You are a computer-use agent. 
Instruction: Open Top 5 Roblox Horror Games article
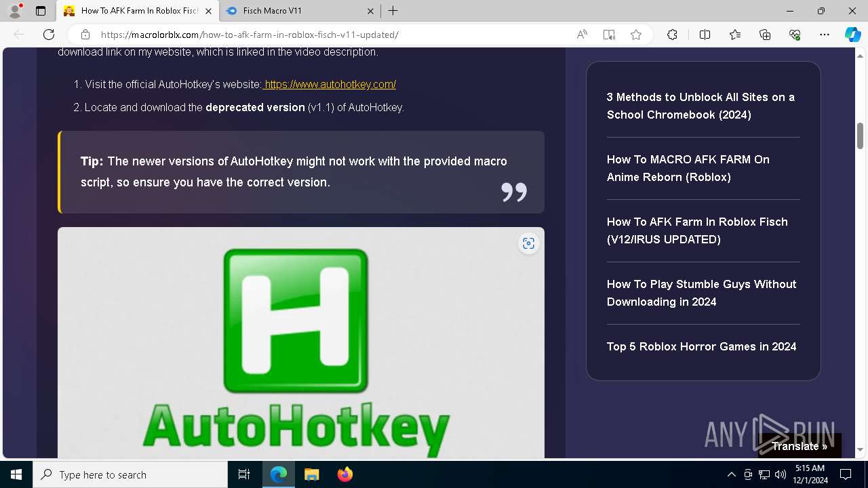pos(702,346)
